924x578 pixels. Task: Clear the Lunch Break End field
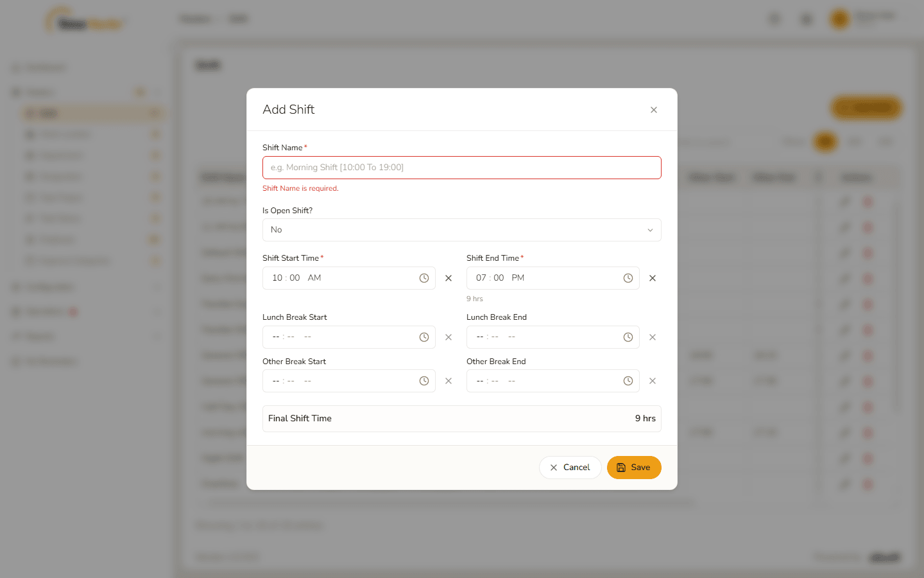653,337
